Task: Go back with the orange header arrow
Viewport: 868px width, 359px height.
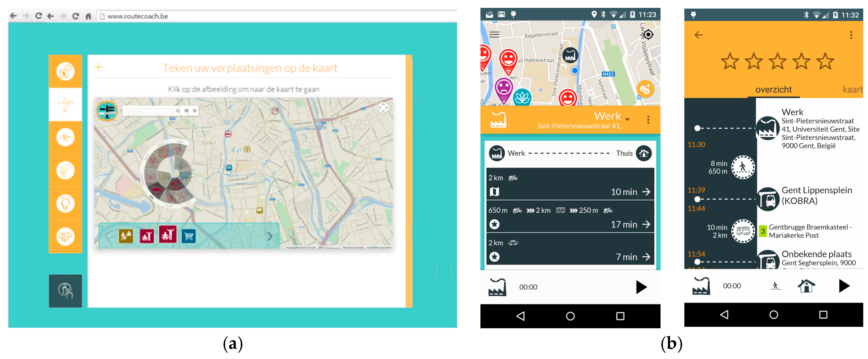Action: 698,35
